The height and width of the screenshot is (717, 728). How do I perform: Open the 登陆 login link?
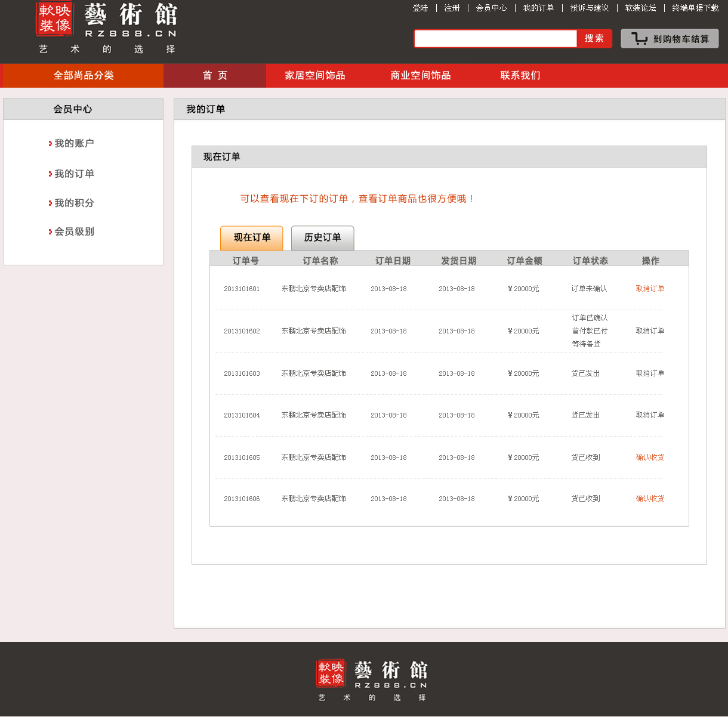point(420,8)
